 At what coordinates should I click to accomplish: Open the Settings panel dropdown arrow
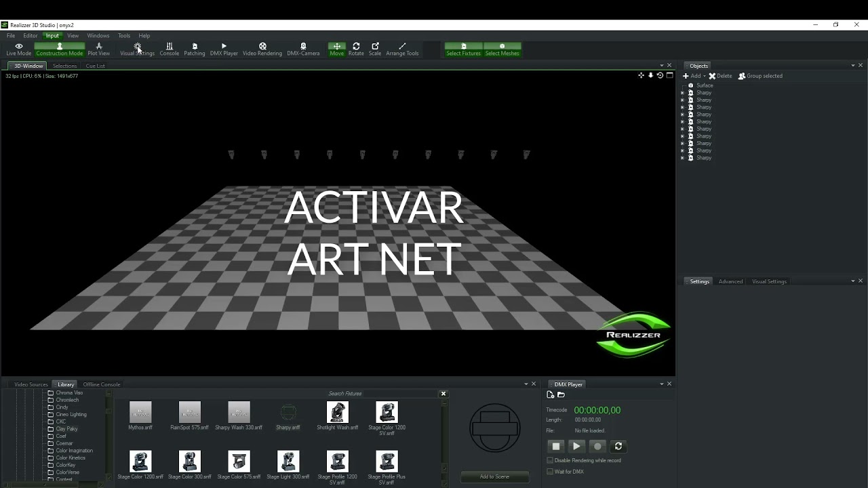pos(853,281)
